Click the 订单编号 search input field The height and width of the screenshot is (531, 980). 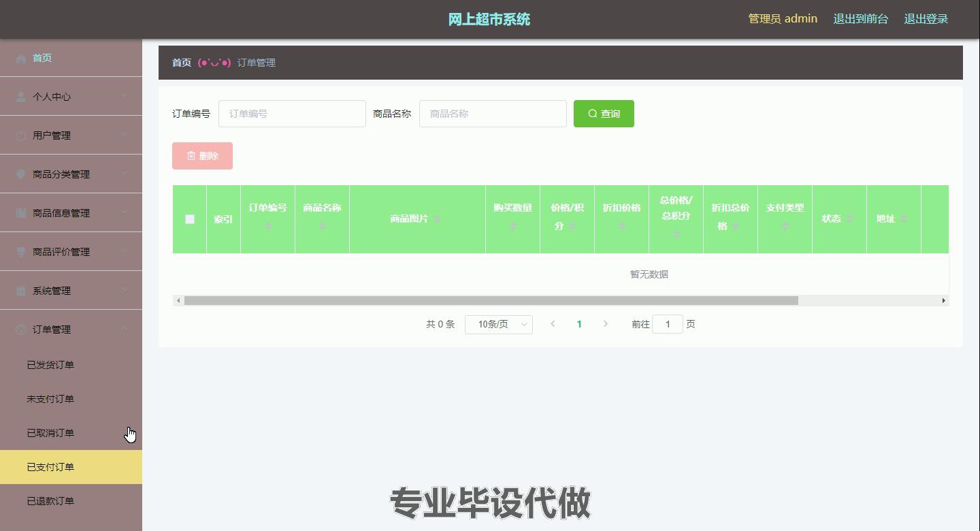[292, 114]
